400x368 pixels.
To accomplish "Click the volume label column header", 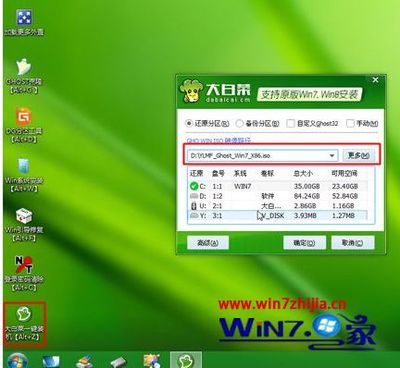I will click(x=267, y=173).
